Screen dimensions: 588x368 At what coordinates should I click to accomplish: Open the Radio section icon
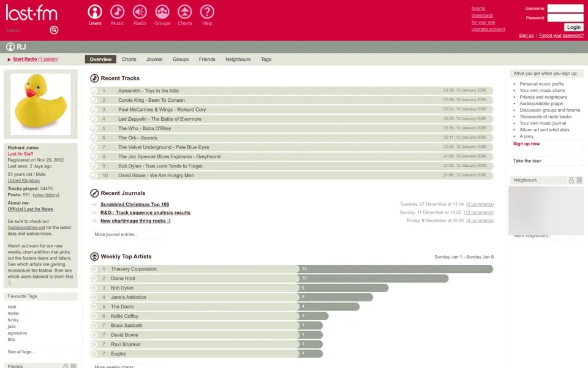pos(140,12)
